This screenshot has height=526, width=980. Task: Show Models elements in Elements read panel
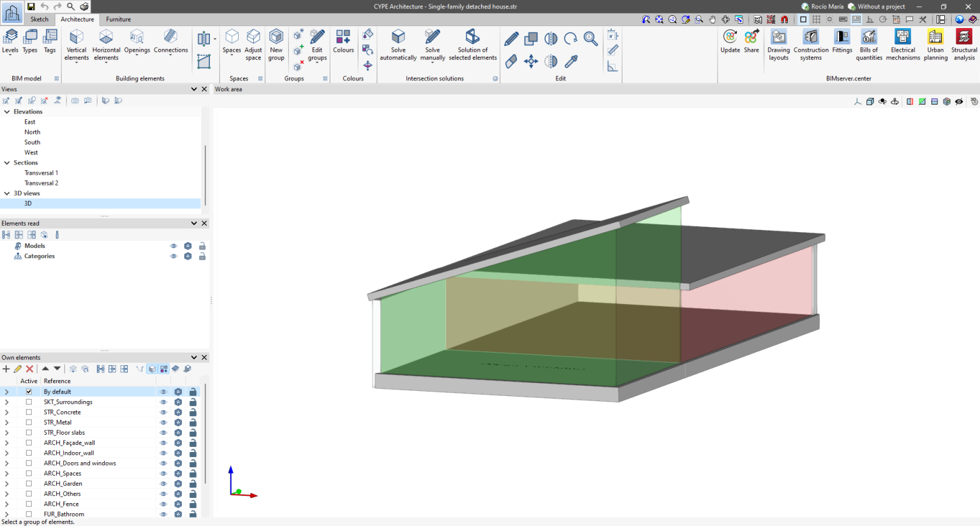[x=173, y=245]
